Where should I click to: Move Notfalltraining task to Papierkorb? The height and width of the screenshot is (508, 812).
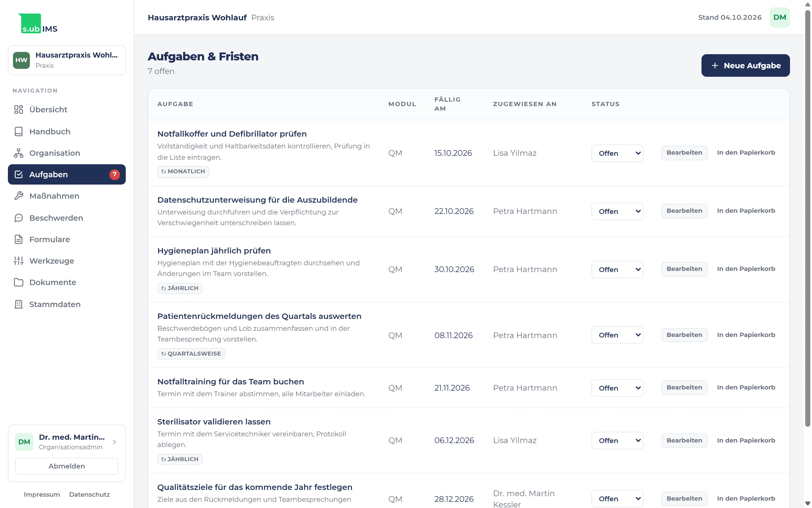pyautogui.click(x=745, y=387)
